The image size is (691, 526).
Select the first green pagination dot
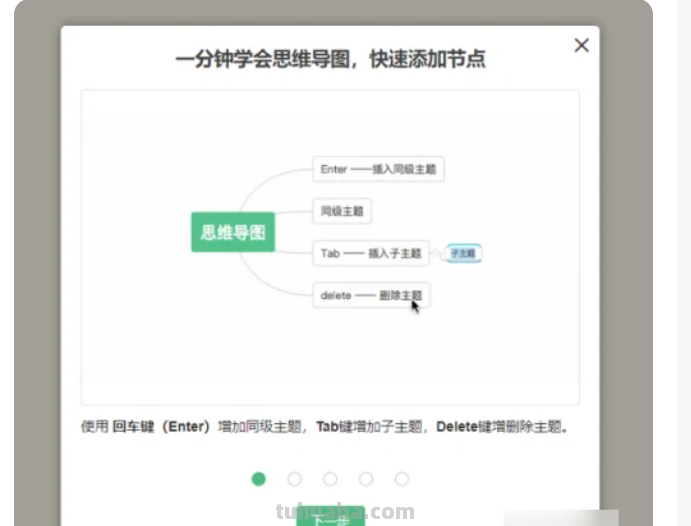pos(259,479)
